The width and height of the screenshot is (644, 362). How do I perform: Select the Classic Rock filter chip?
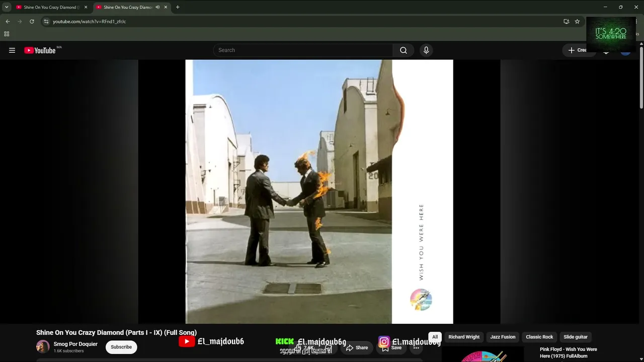pos(539,337)
